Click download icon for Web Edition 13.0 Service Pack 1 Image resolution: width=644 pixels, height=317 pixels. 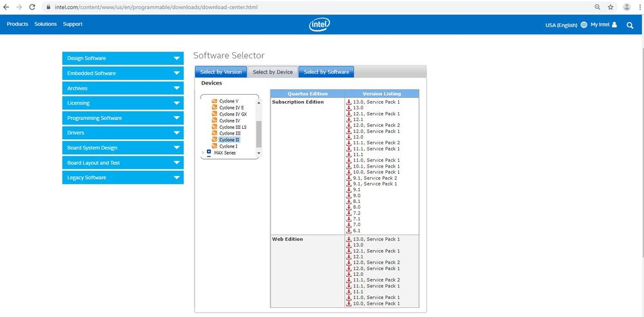click(x=349, y=239)
